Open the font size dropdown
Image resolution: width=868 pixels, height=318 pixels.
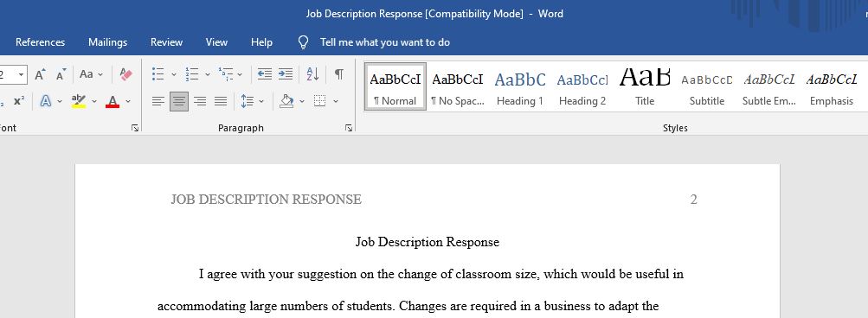click(x=21, y=74)
